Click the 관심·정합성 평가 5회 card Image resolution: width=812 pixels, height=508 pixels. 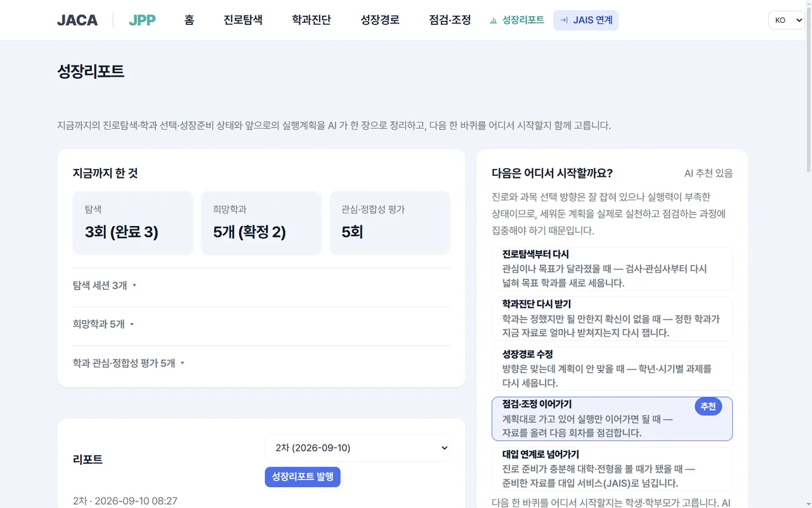click(390, 224)
